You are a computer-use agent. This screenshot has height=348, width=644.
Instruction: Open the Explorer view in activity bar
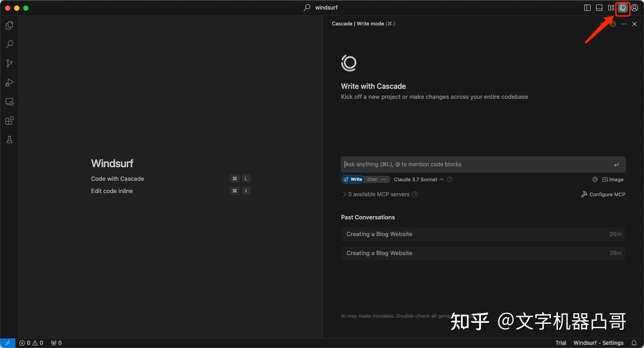pyautogui.click(x=9, y=25)
